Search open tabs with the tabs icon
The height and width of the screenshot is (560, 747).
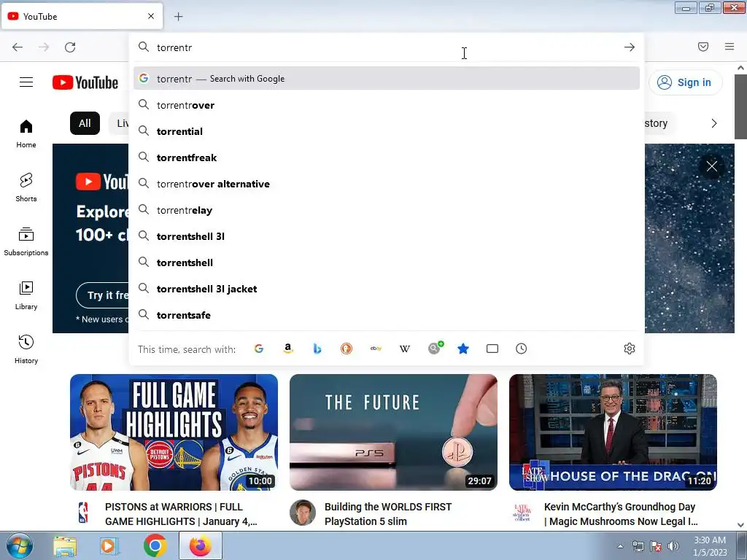pyautogui.click(x=492, y=349)
